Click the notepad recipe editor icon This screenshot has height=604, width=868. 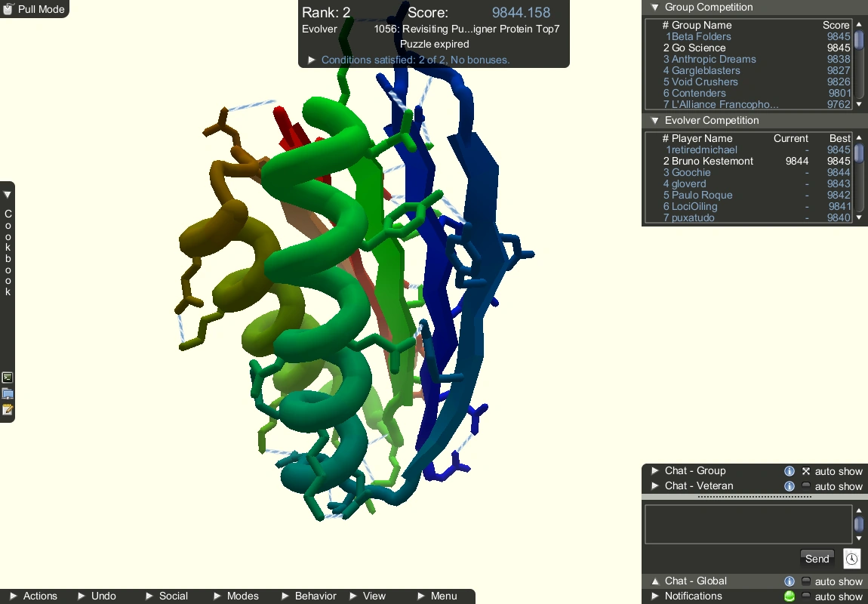coord(8,409)
